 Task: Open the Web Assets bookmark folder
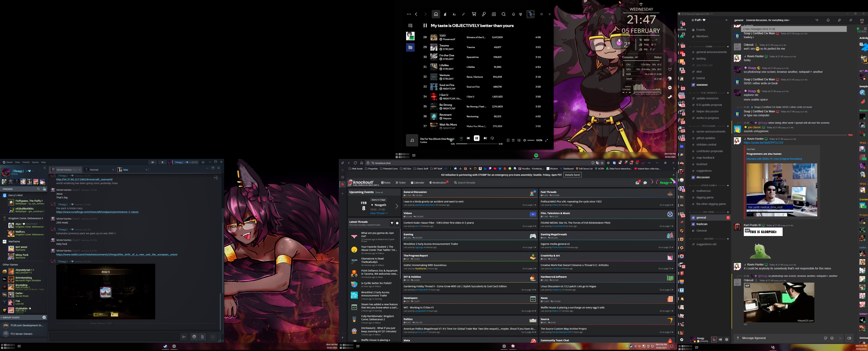[356, 169]
